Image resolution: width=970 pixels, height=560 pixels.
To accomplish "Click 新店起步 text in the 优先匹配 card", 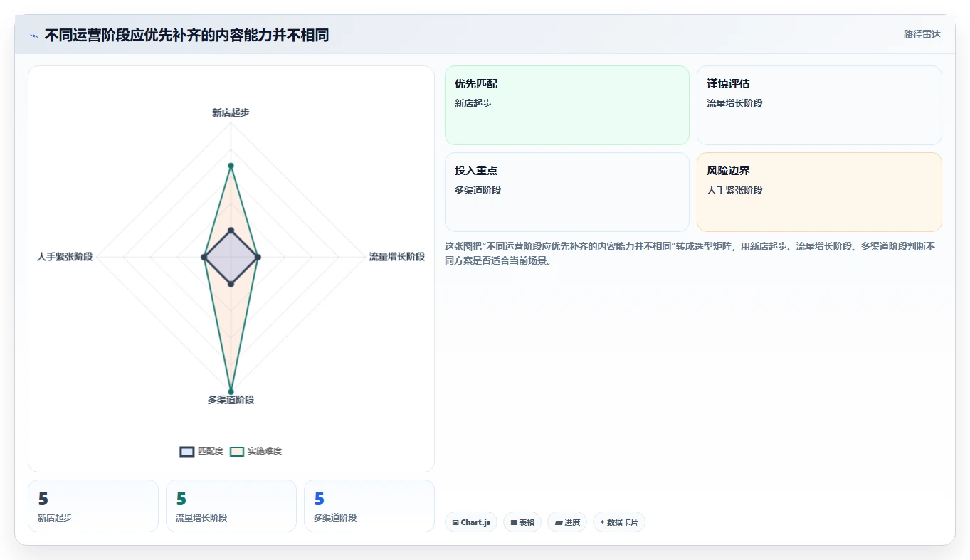I will 473,103.
